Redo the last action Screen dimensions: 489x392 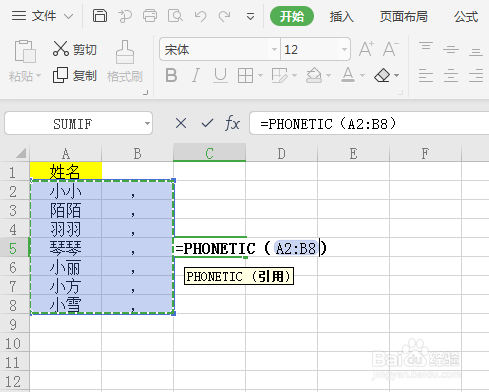click(224, 16)
